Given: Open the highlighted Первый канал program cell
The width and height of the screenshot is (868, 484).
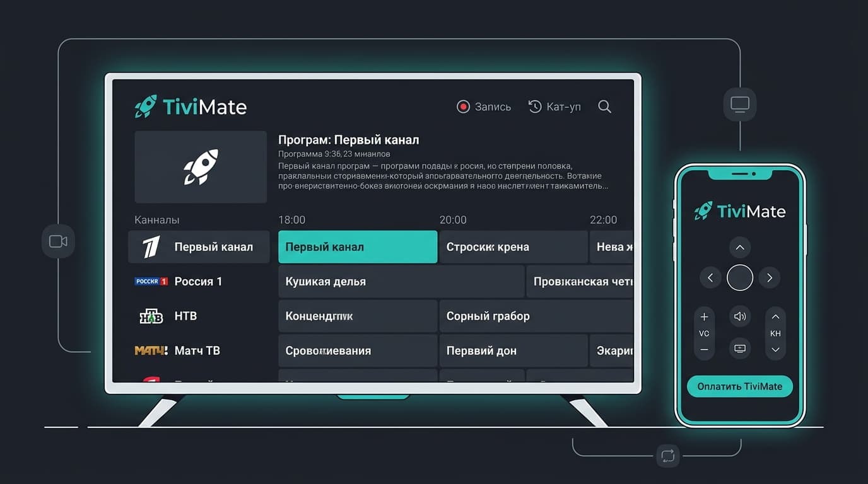Looking at the screenshot, I should pos(358,246).
